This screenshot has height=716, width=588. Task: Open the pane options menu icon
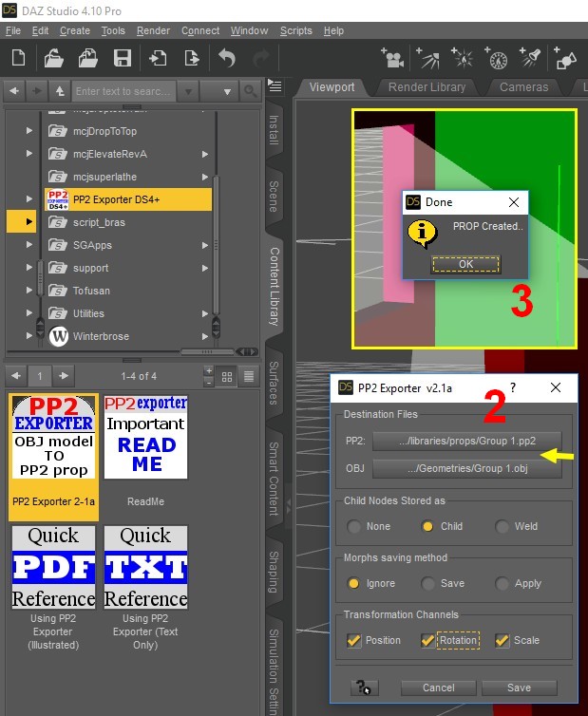coord(275,85)
